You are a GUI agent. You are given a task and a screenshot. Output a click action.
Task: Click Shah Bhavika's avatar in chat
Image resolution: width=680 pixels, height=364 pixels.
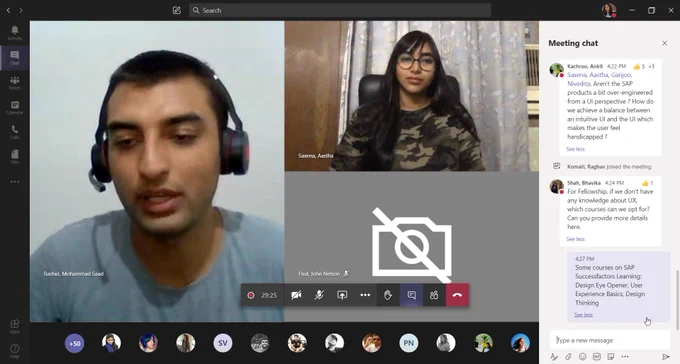click(x=556, y=186)
